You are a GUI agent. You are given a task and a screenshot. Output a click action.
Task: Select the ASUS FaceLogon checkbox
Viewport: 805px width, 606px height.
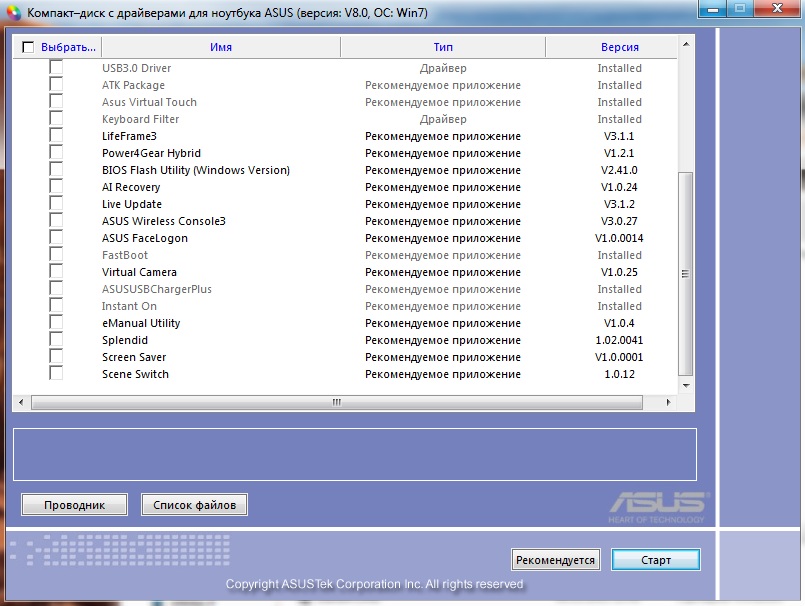tap(56, 238)
